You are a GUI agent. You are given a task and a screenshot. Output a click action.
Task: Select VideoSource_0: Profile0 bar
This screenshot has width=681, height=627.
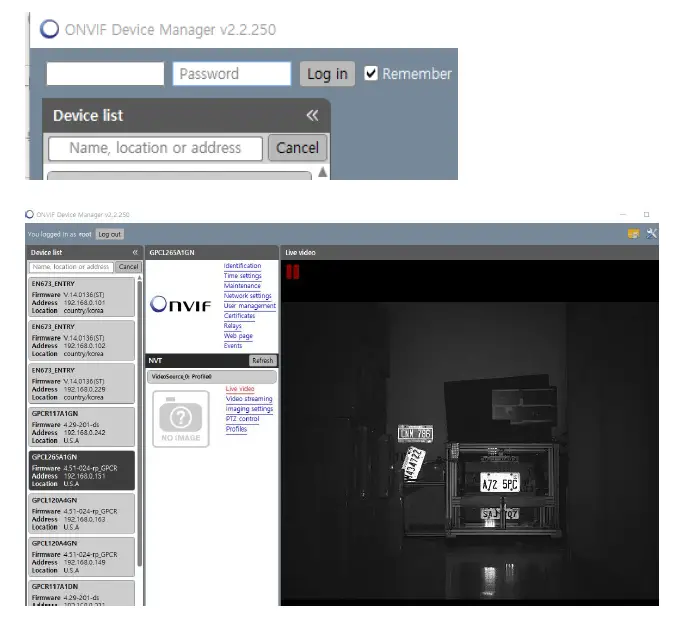tap(212, 376)
